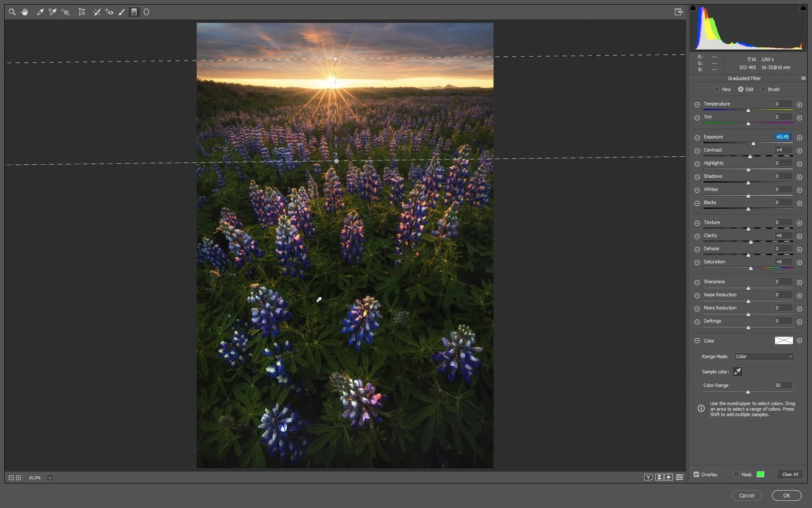Select the Red Eye Removal tool
Screen dimensions: 812x508
click(x=109, y=12)
